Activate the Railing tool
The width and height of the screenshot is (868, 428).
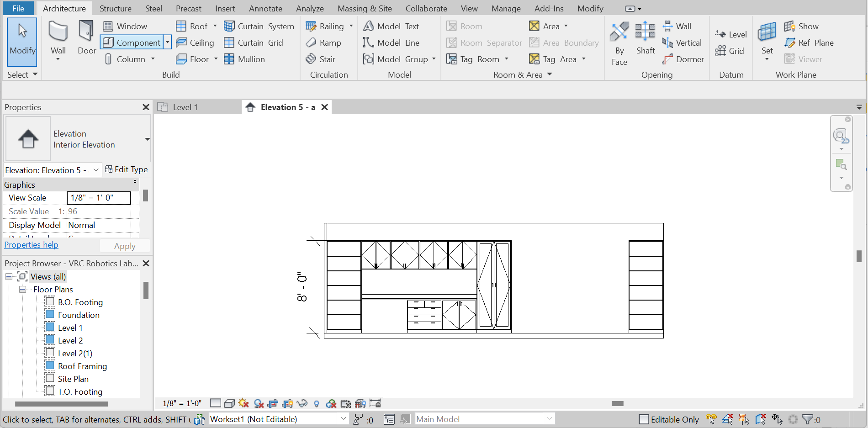click(x=325, y=26)
